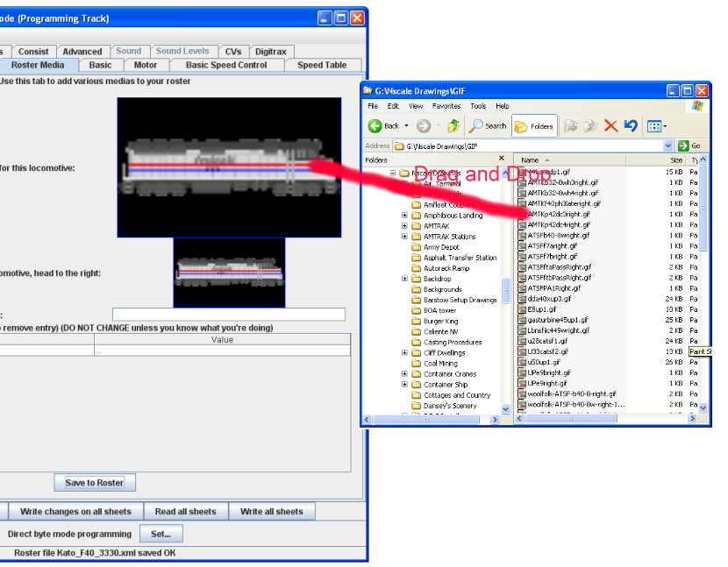Close the Folders pane with its X

(x=502, y=159)
